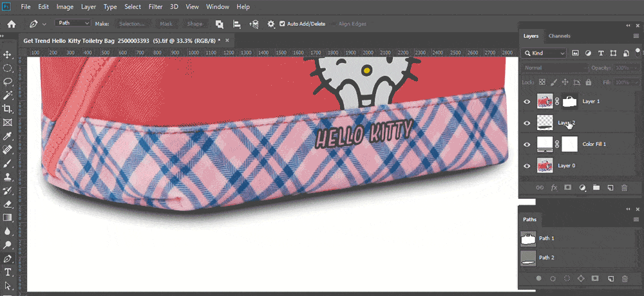Toggle lock position
Viewport: 644px width, 296px height.
click(565, 82)
